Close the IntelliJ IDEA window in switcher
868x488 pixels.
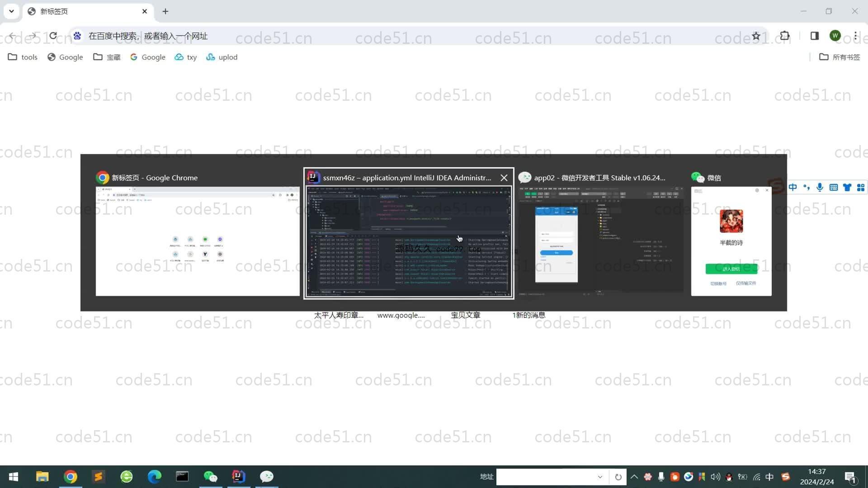point(504,178)
